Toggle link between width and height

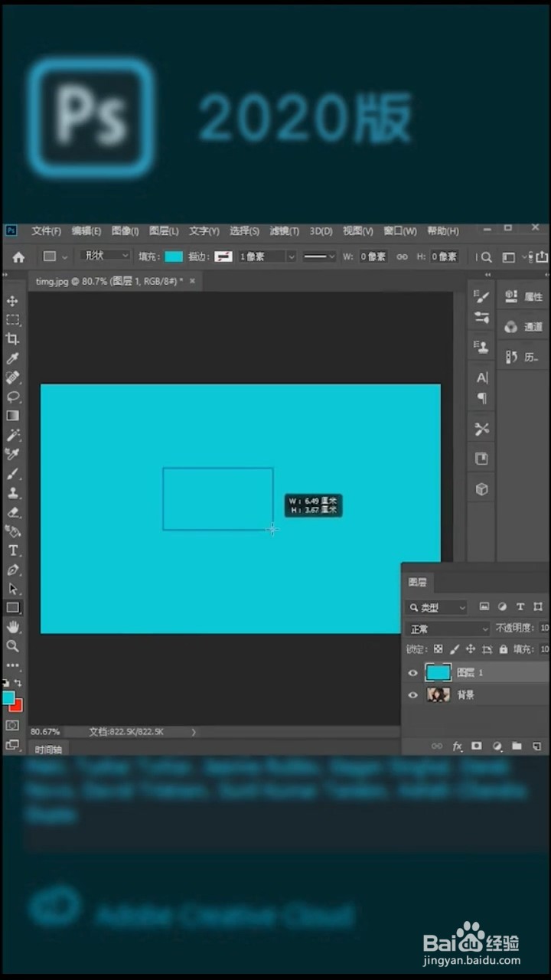coord(402,257)
